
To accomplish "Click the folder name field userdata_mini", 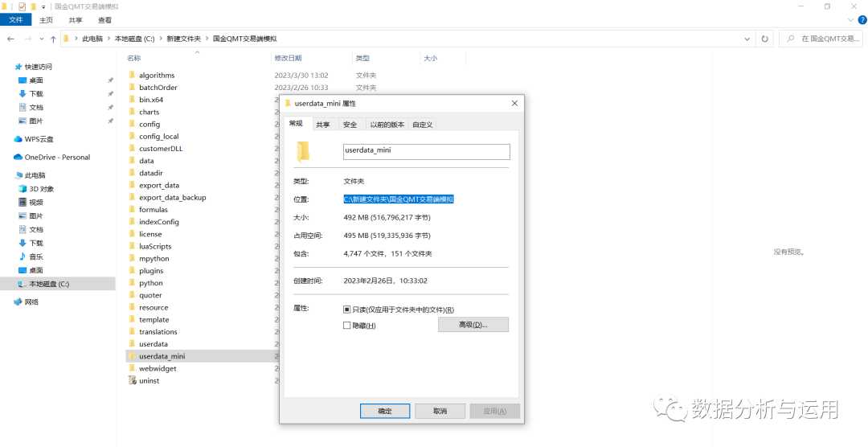I will (426, 151).
